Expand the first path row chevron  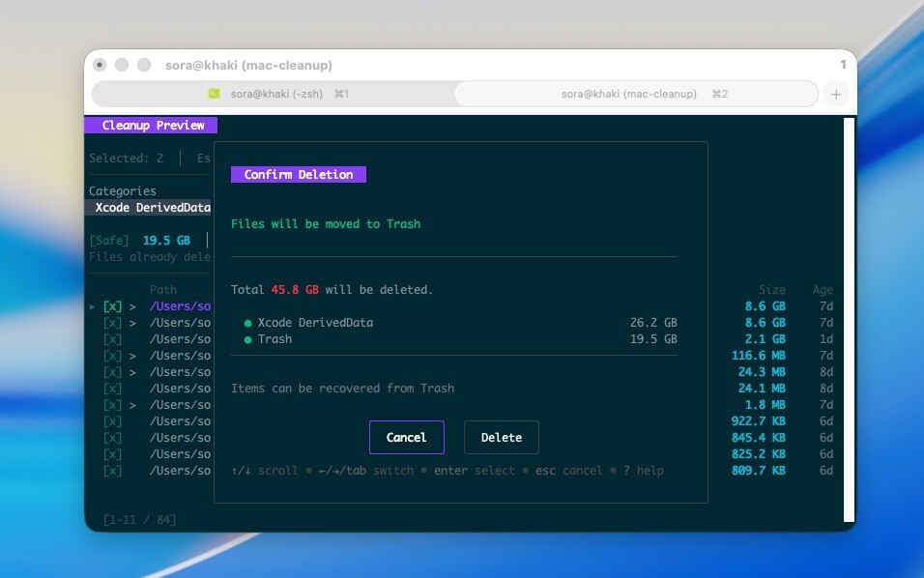click(132, 306)
